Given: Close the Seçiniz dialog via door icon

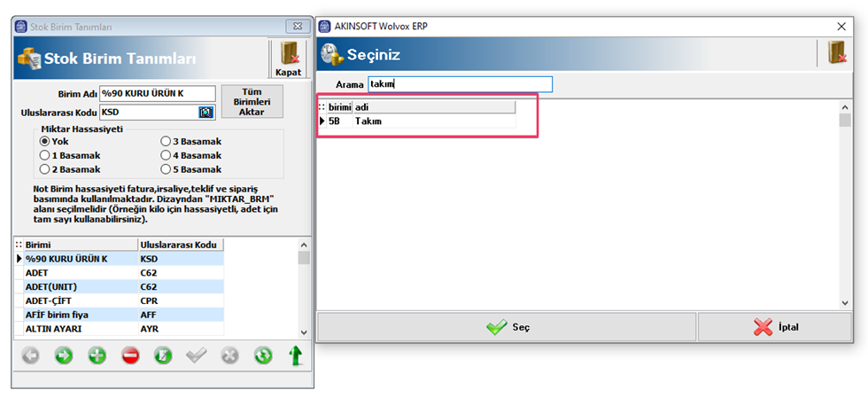Looking at the screenshot, I should [x=835, y=54].
